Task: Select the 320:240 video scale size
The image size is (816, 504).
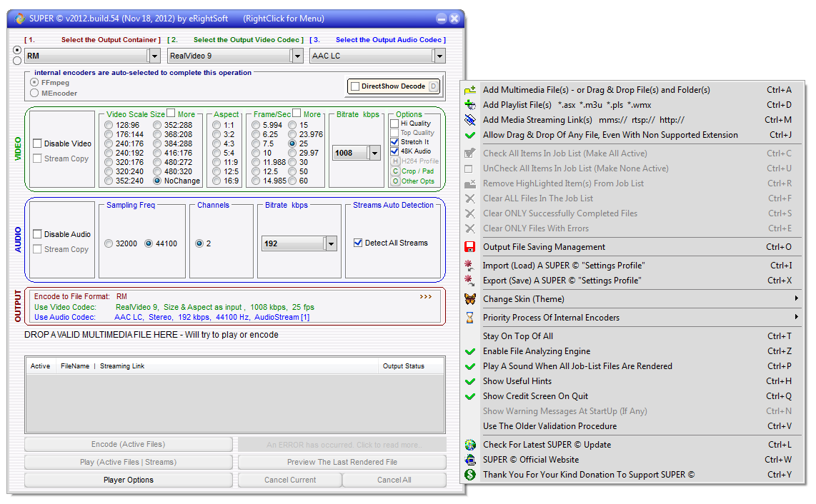Action: [x=109, y=171]
